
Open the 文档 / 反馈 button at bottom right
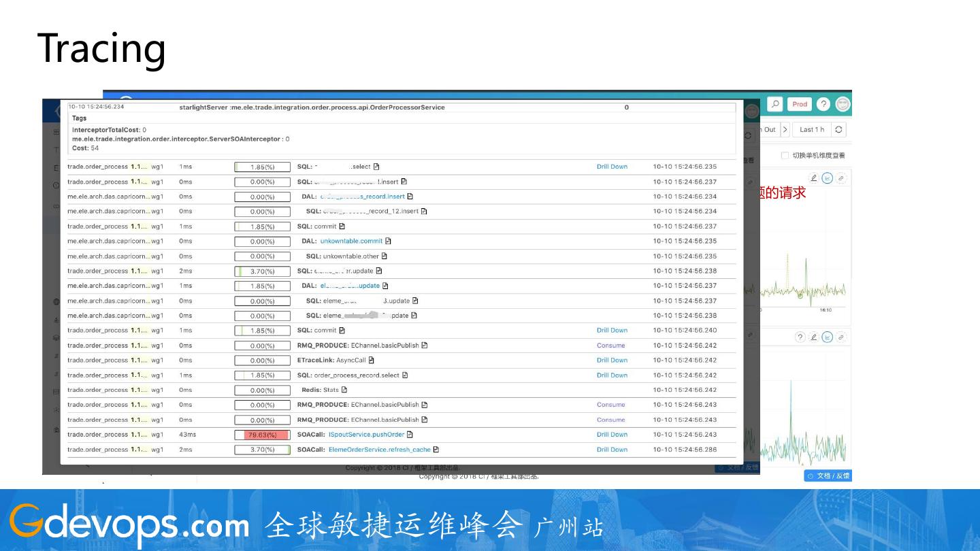pos(828,475)
